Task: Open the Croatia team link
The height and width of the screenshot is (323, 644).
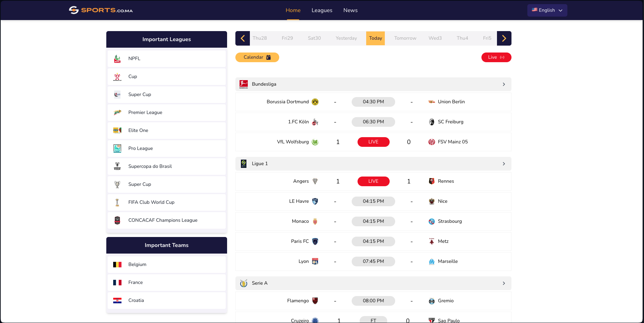Action: 167,301
